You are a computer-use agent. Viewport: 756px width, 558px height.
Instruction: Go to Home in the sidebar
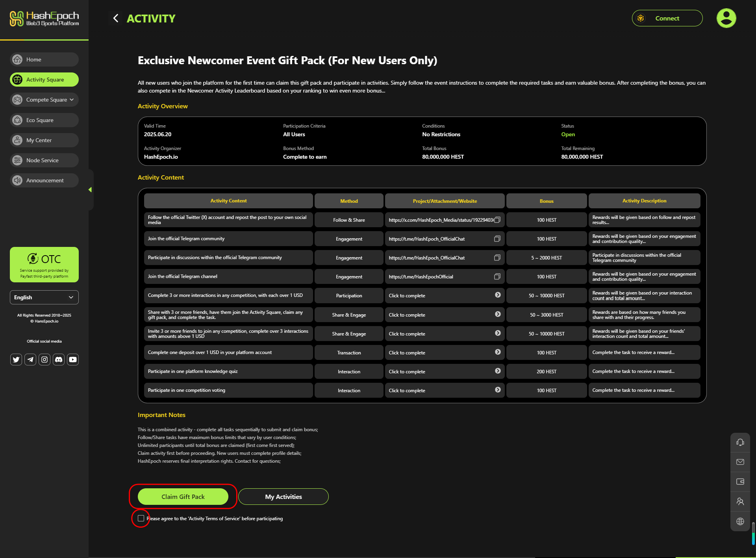[x=44, y=59]
